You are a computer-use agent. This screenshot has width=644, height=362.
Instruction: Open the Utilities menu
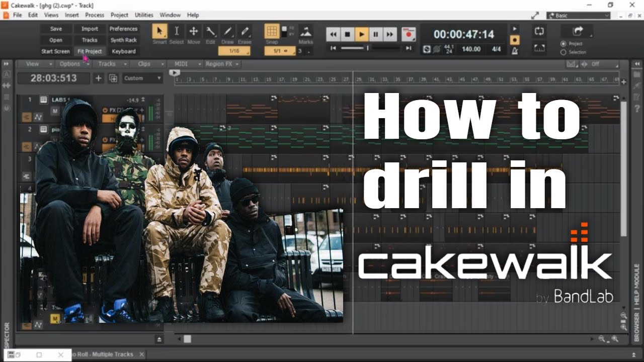[143, 15]
